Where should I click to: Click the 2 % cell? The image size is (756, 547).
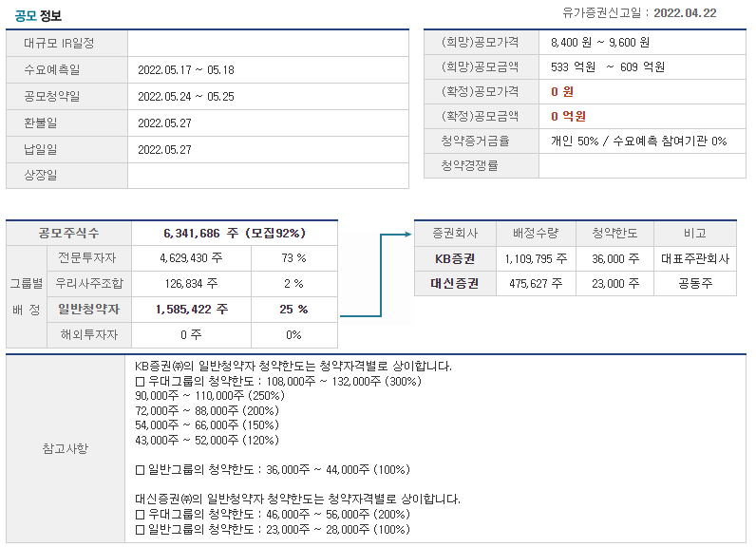[294, 284]
